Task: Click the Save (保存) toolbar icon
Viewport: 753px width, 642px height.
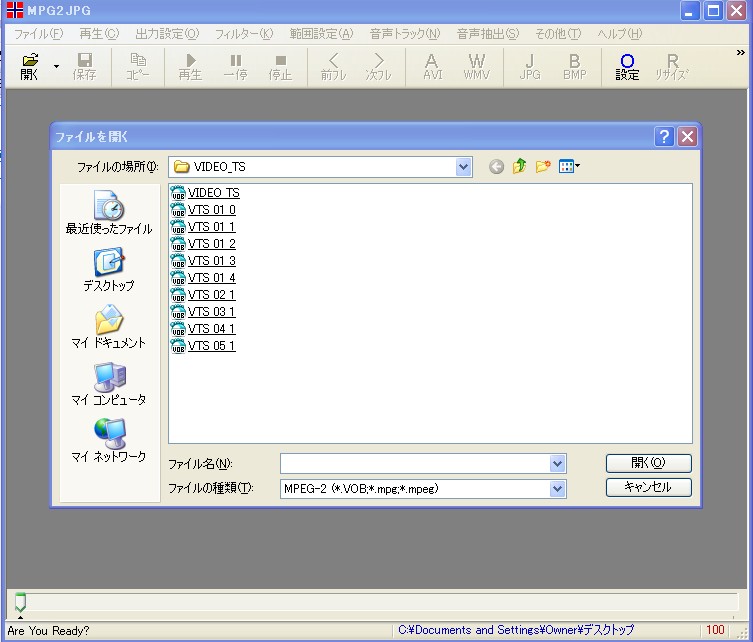Action: [85, 67]
